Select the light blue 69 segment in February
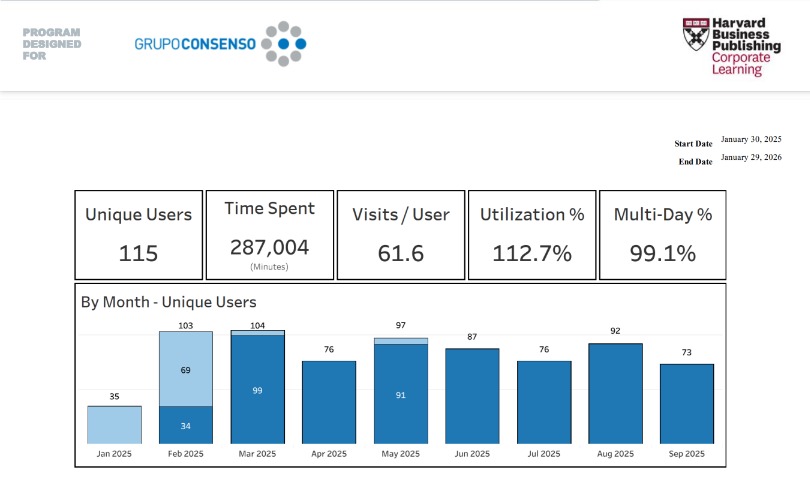 point(185,369)
